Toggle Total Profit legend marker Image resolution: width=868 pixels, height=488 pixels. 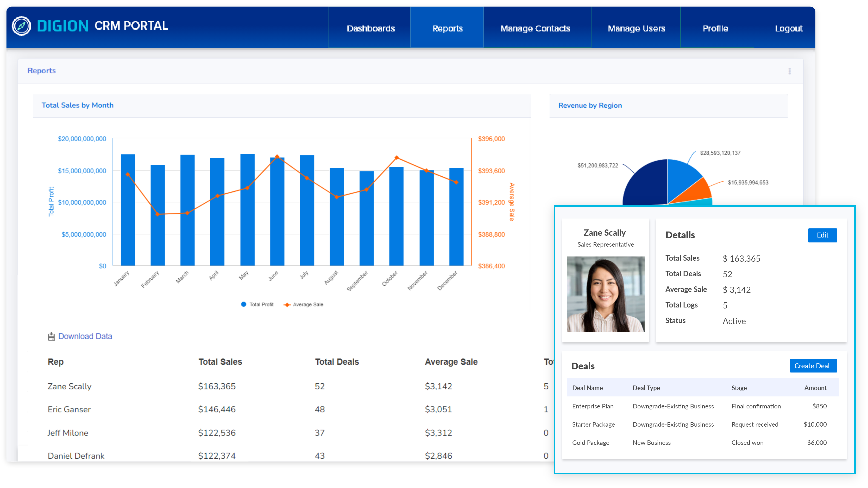pyautogui.click(x=244, y=304)
